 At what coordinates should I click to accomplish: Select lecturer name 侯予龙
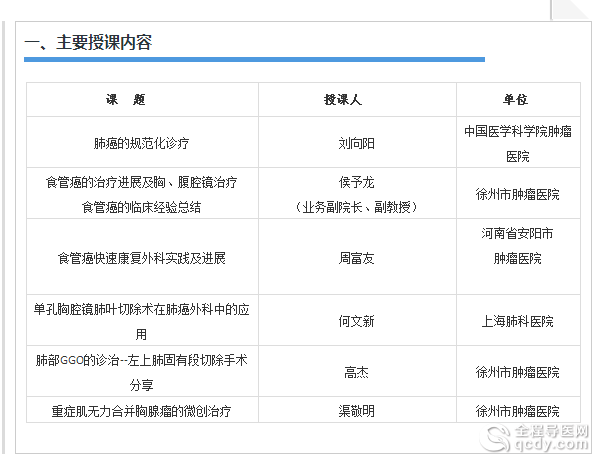[356, 182]
